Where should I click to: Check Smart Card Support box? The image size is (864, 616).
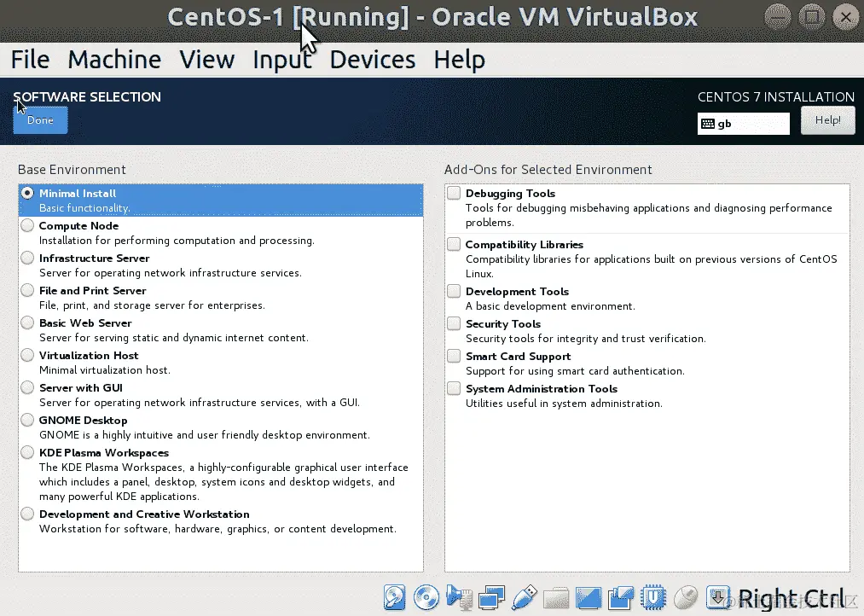(x=454, y=356)
